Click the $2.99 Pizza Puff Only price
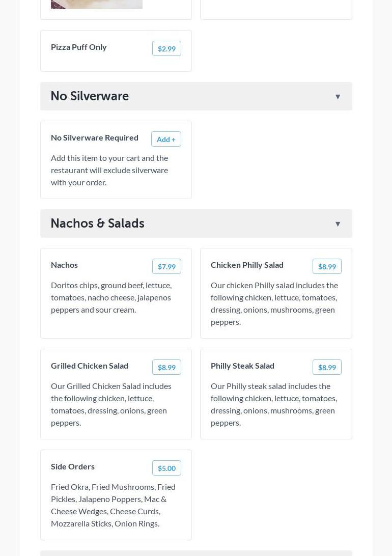392x556 pixels. pyautogui.click(x=166, y=48)
